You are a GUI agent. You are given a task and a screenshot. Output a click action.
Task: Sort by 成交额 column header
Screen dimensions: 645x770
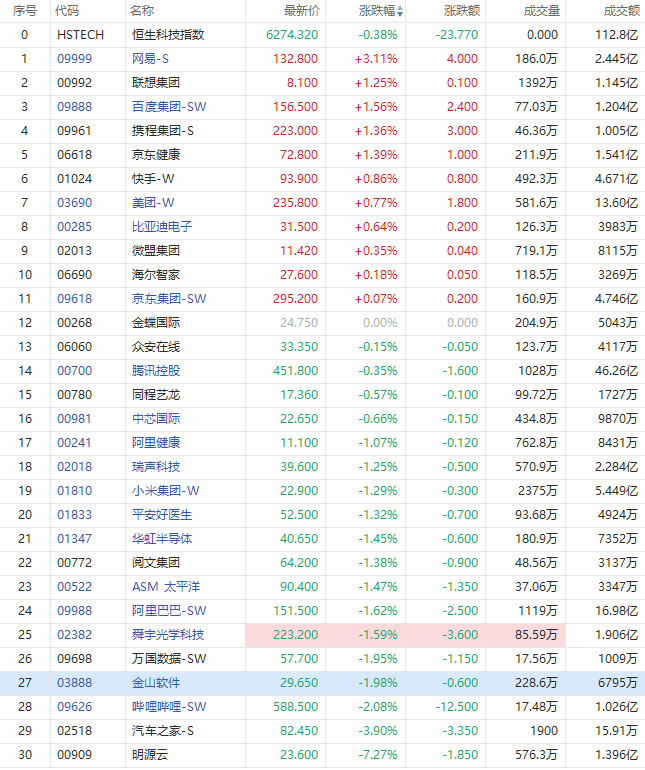(622, 11)
